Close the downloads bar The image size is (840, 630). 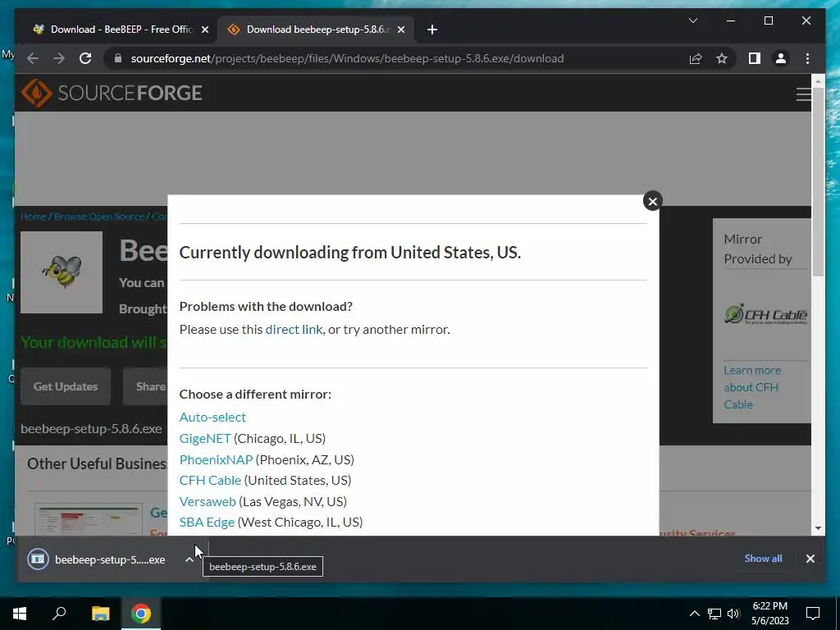click(x=810, y=559)
